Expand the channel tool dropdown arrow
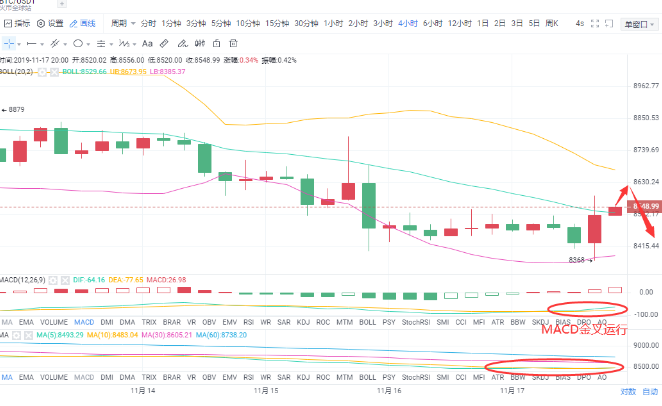The width and height of the screenshot is (662, 406). [x=65, y=44]
